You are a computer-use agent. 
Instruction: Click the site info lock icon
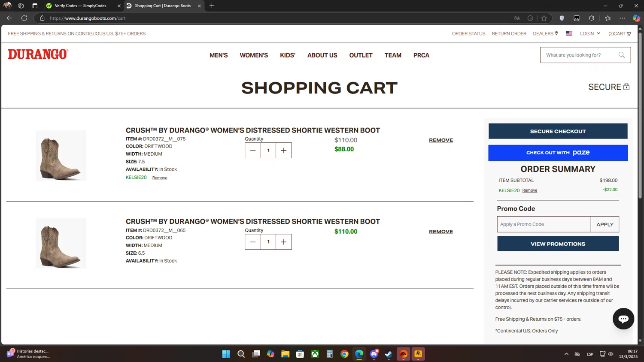[42, 18]
